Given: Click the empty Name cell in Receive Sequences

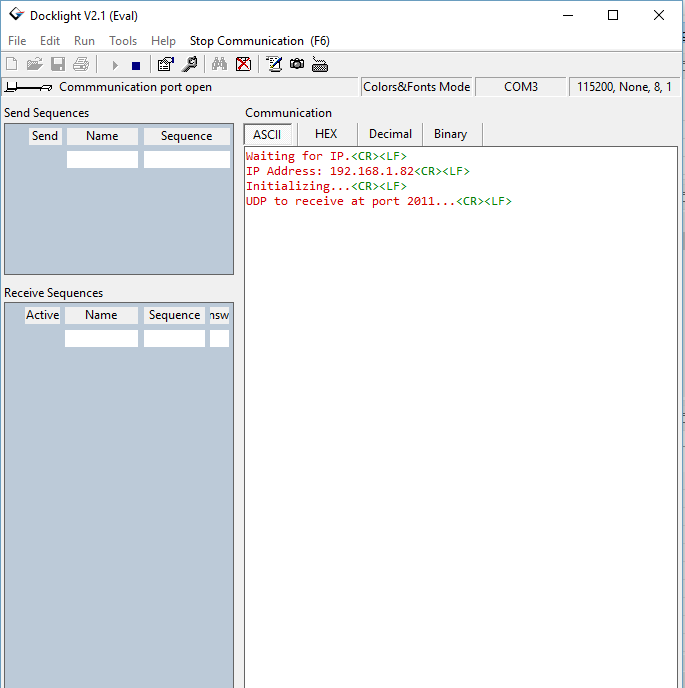Looking at the screenshot, I should coord(101,338).
